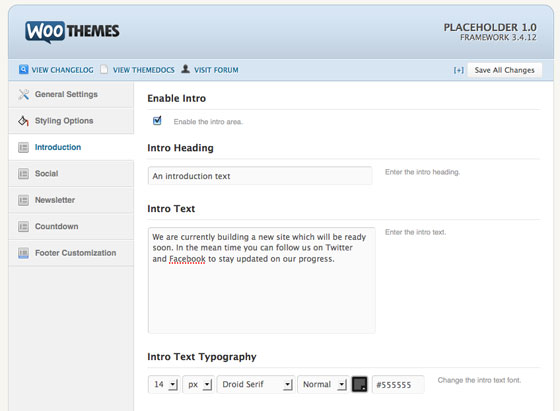560x411 pixels.
Task: Click the Newsletter sidebar icon
Action: [24, 200]
